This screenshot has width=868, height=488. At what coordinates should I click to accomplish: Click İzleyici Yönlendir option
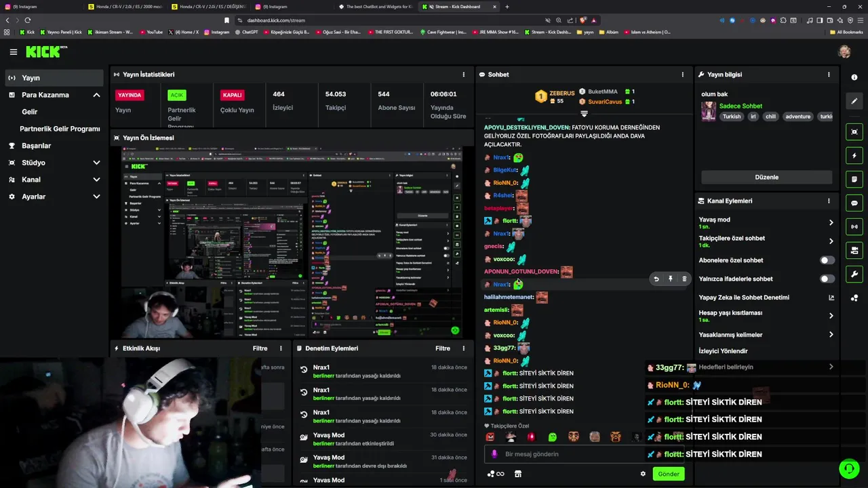[x=724, y=351]
